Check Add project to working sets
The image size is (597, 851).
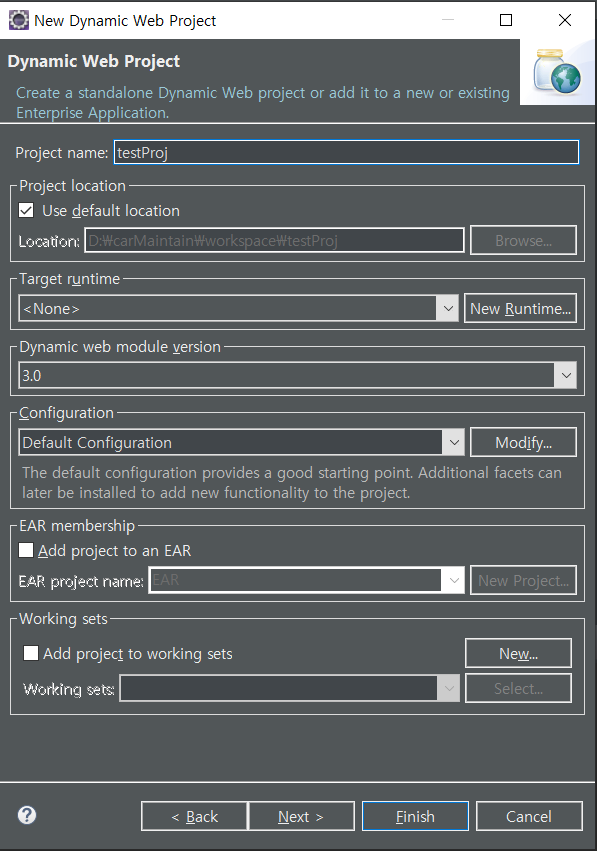pyautogui.click(x=31, y=653)
